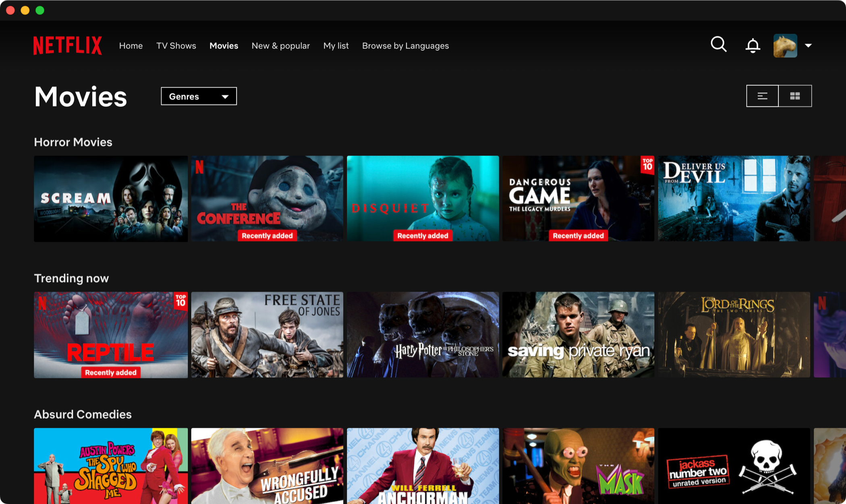Switch to the TV Shows tab
846x504 pixels.
(x=176, y=46)
